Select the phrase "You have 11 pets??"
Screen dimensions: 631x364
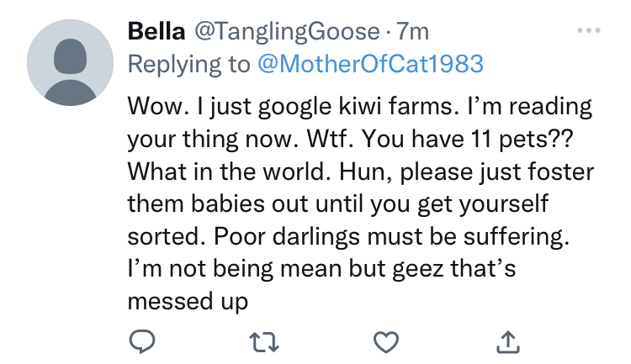[x=468, y=140]
